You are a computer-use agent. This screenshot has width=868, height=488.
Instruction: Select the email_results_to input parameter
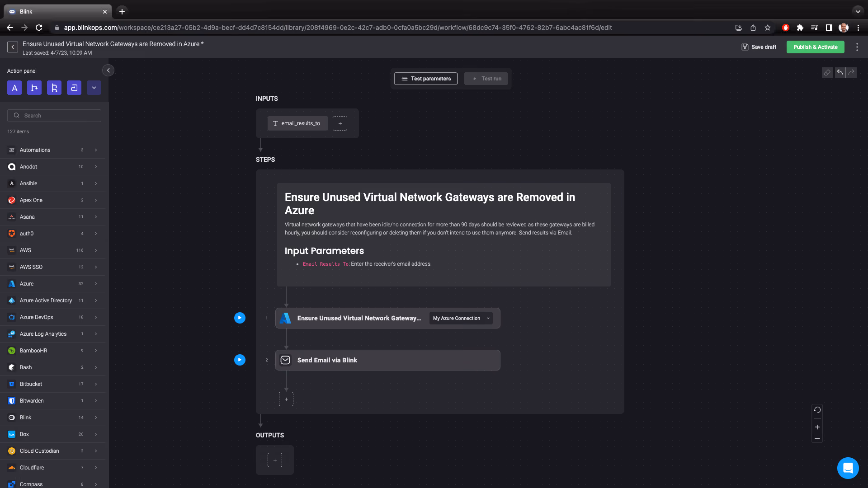coord(297,123)
